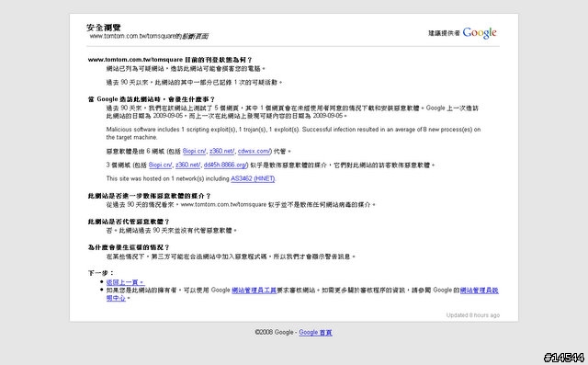Viewport: 588px width, 365px height.
Task: Click the 建議提供者 label beside the Google logo
Action: pos(444,33)
